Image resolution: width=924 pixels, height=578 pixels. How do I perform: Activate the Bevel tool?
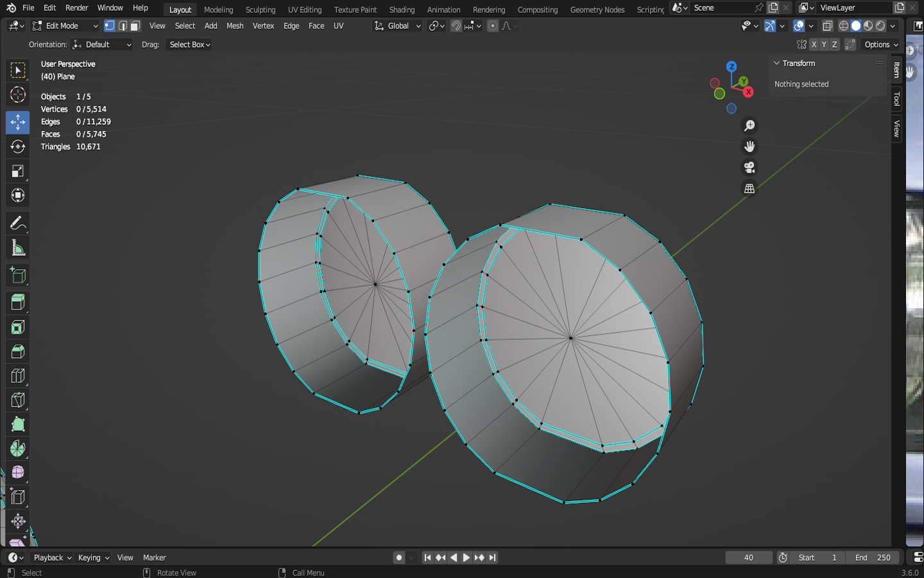[x=17, y=351]
